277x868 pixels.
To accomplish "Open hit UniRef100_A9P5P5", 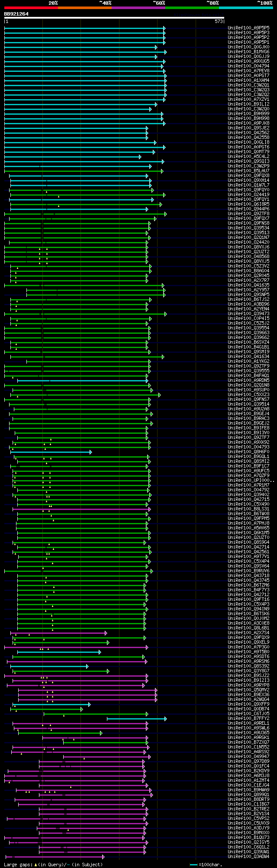I will coord(248,28).
